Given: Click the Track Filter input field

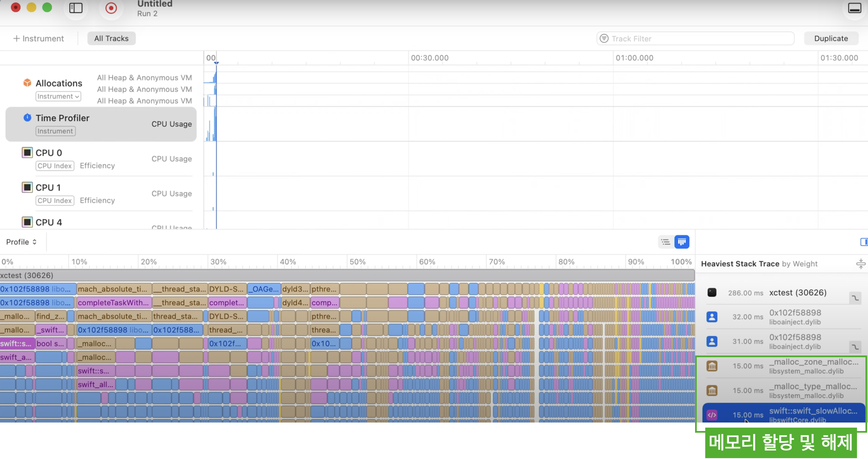Looking at the screenshot, I should click(x=695, y=38).
